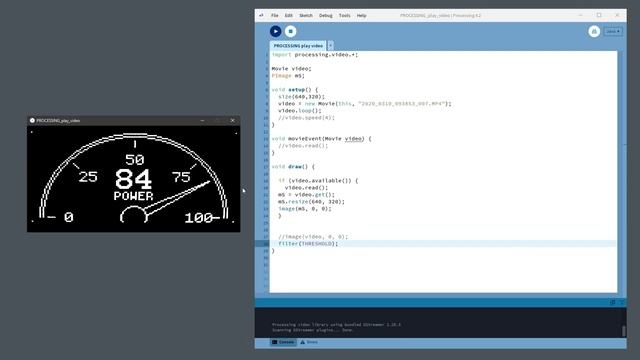Open the Sketch menu
The image size is (640, 360).
[306, 16]
